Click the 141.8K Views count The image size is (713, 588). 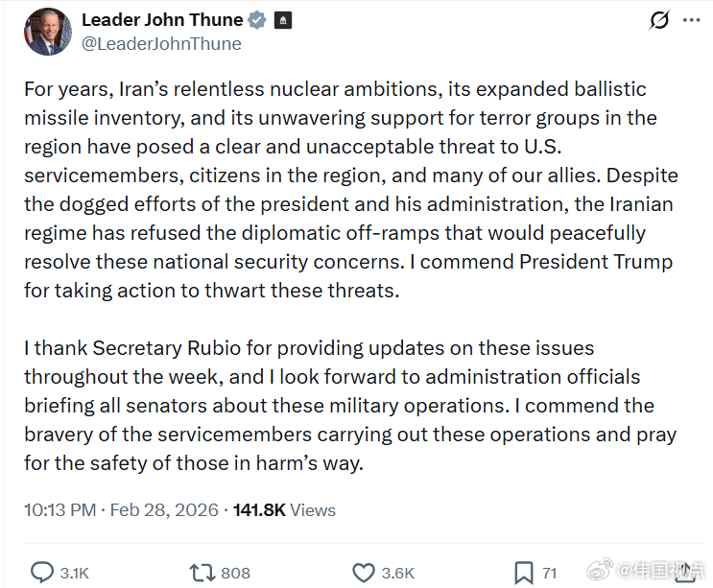[284, 509]
